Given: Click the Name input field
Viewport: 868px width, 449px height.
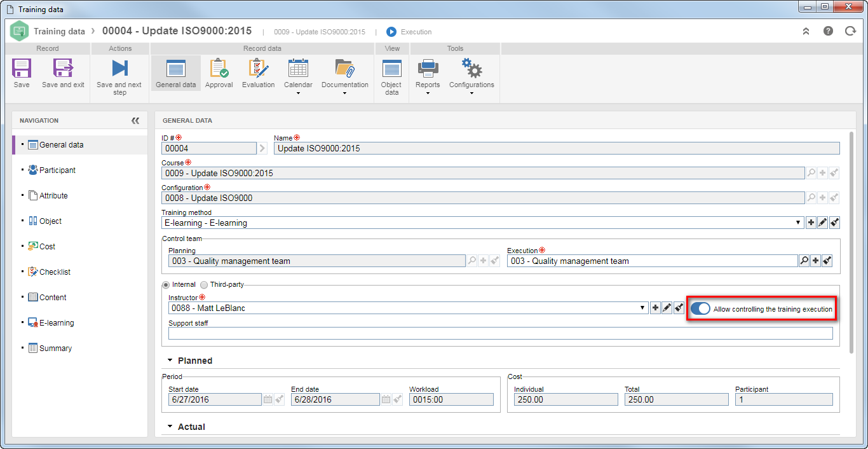Looking at the screenshot, I should 557,148.
